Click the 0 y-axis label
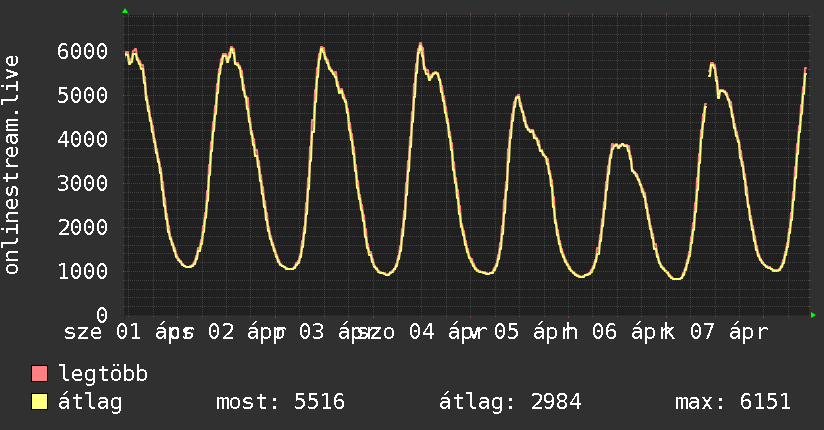This screenshot has width=824, height=430. pos(102,315)
